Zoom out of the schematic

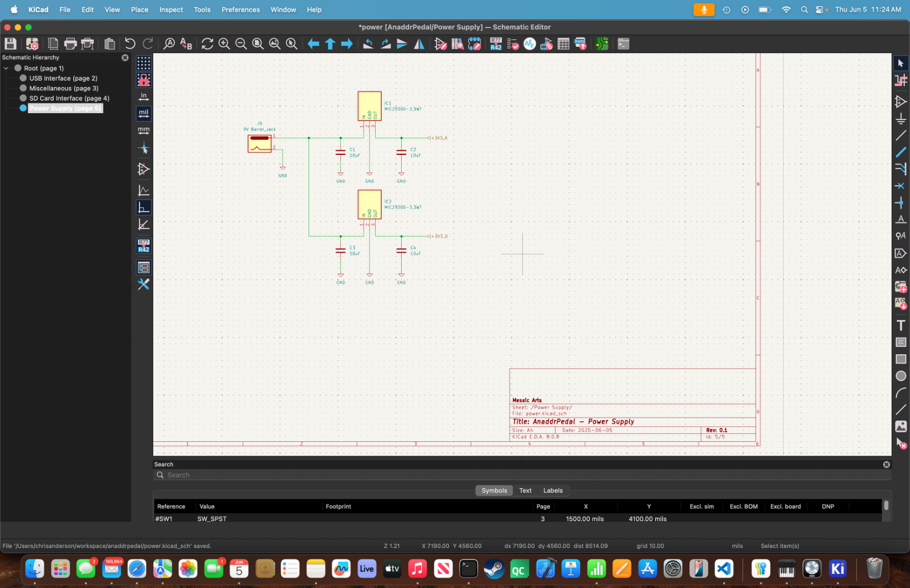[241, 43]
